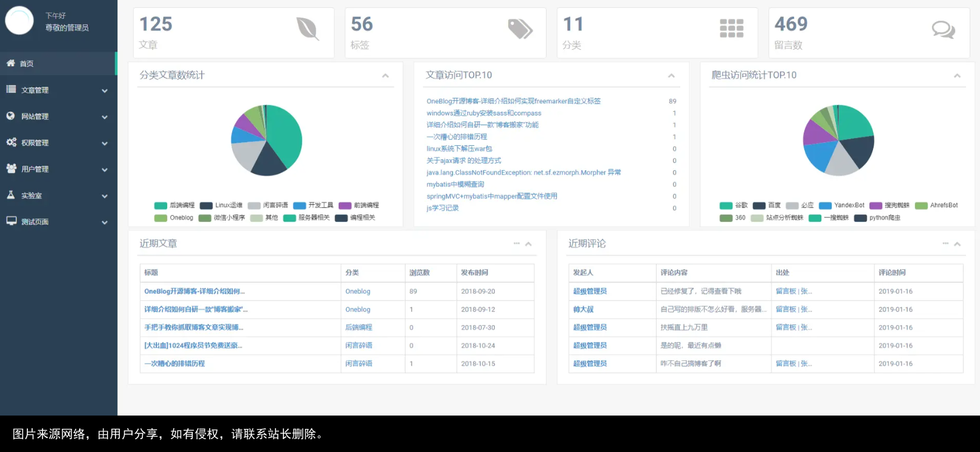980x452 pixels.
Task: Click the leaf icon on 文章 card
Action: 308,29
